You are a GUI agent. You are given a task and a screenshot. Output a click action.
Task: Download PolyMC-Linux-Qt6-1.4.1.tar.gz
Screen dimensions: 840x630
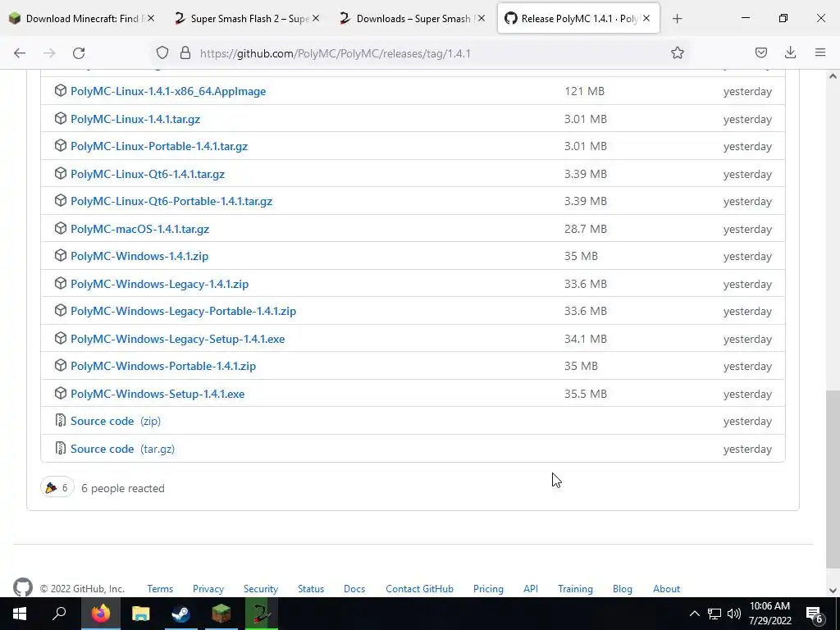pos(148,174)
